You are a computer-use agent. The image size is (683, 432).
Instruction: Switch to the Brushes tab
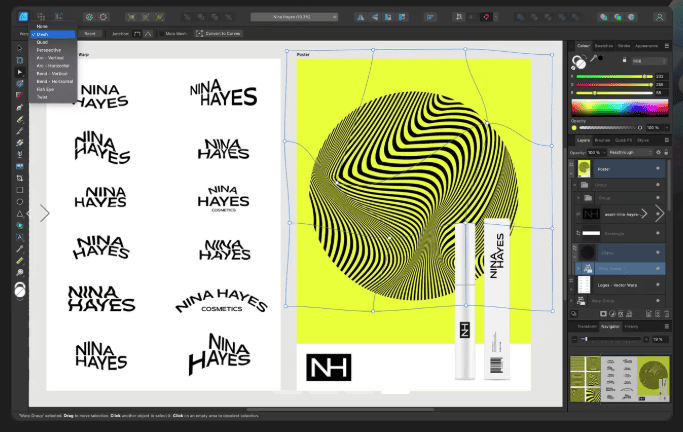(x=602, y=140)
